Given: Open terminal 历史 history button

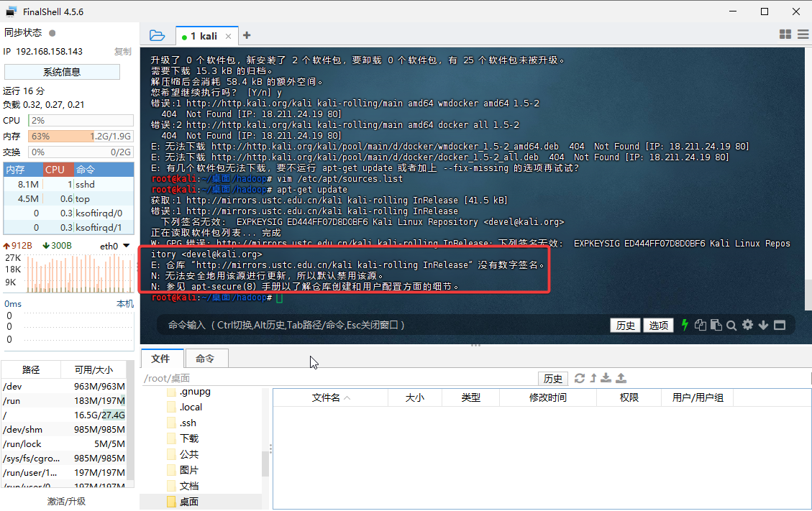Looking at the screenshot, I should (x=625, y=325).
